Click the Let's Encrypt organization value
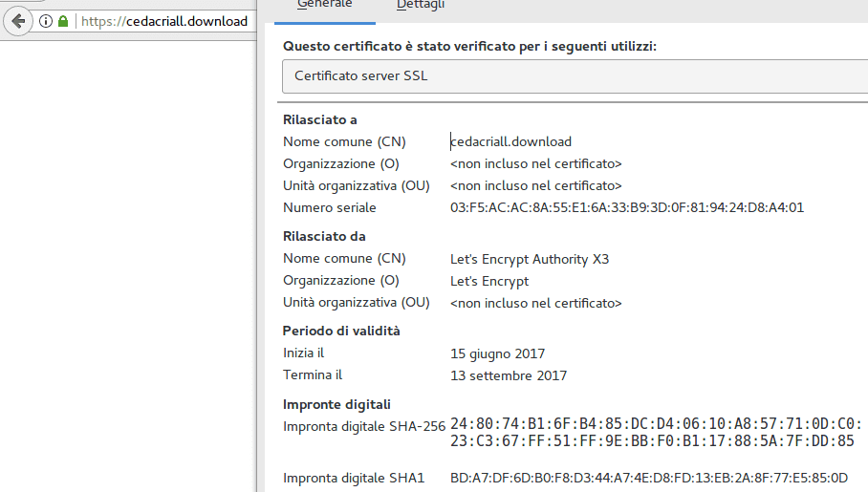 pyautogui.click(x=489, y=281)
